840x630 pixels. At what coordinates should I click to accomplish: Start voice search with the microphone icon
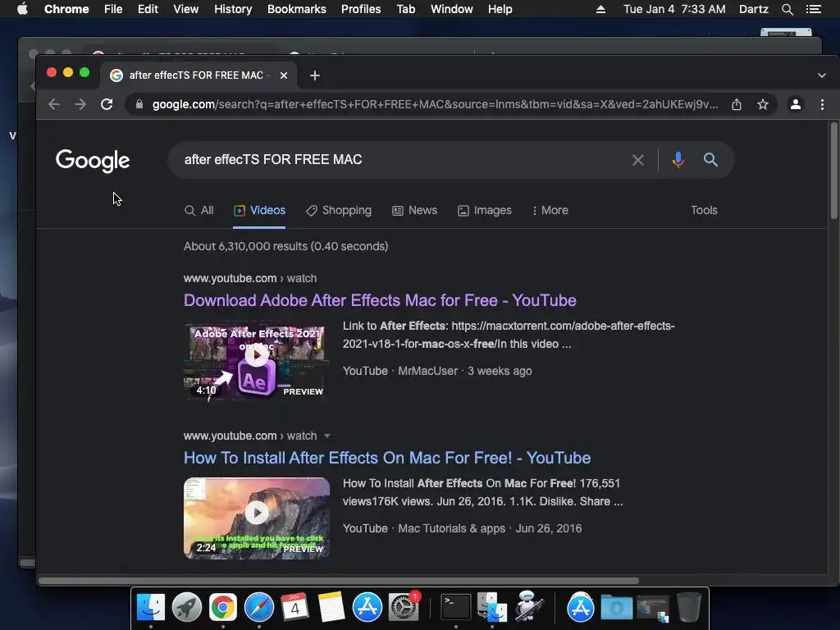pyautogui.click(x=678, y=160)
